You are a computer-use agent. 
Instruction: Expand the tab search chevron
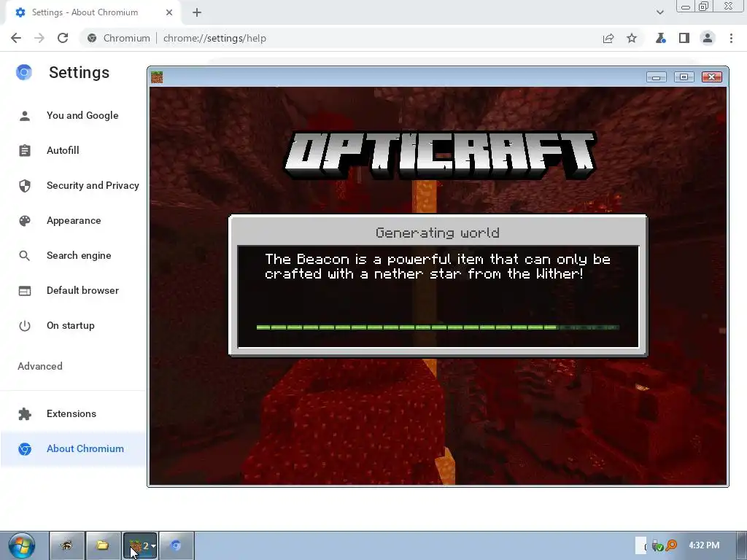coord(659,12)
